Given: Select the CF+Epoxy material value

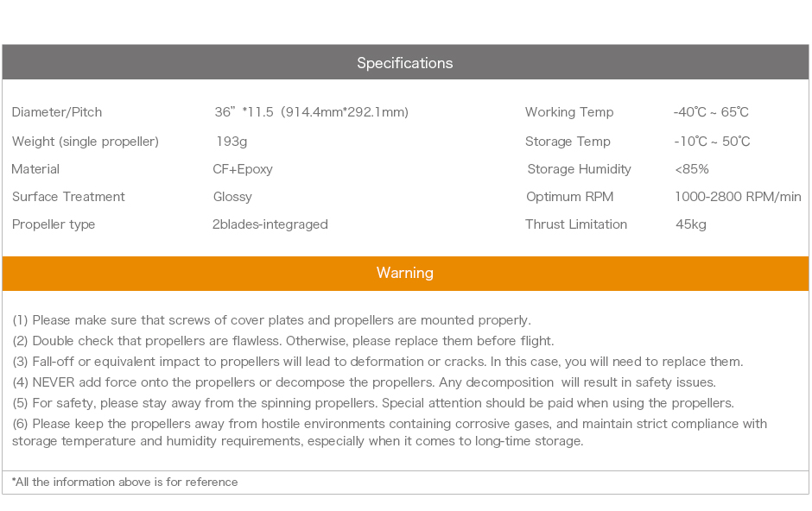Looking at the screenshot, I should (x=243, y=169).
